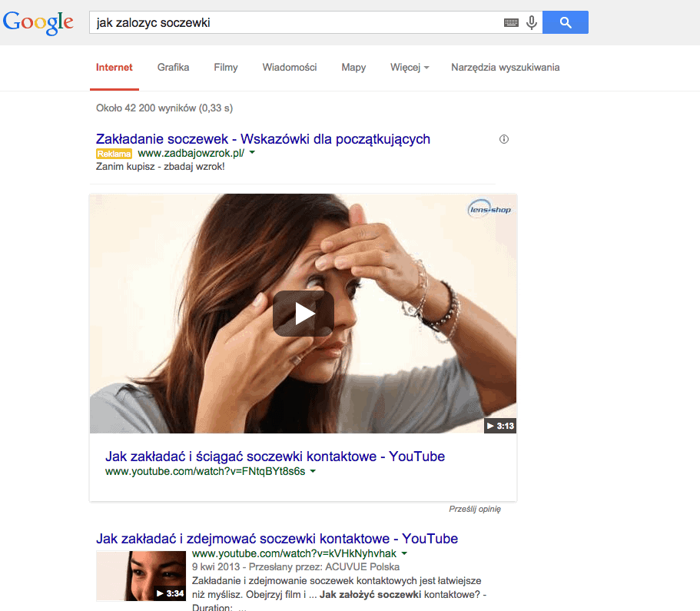Open the Mapy tab

tap(353, 68)
